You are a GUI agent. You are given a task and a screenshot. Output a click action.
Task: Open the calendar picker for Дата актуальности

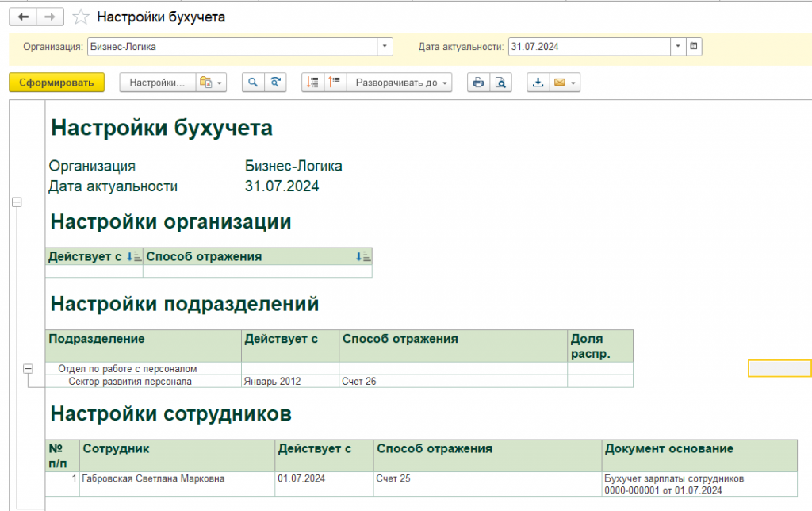[x=694, y=47]
